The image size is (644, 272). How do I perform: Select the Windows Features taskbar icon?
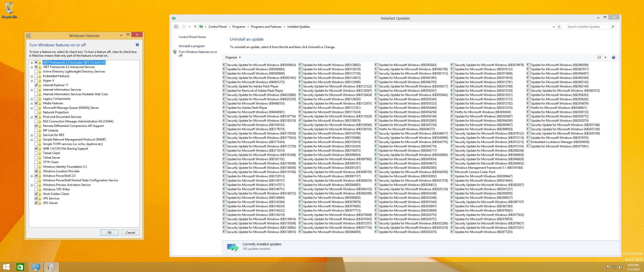51,267
